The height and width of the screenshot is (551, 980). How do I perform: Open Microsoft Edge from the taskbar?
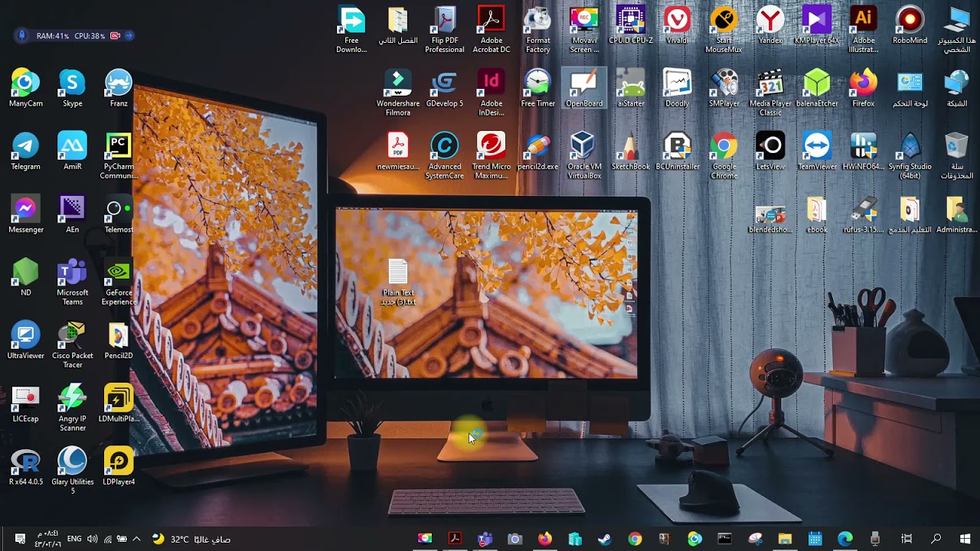845,539
